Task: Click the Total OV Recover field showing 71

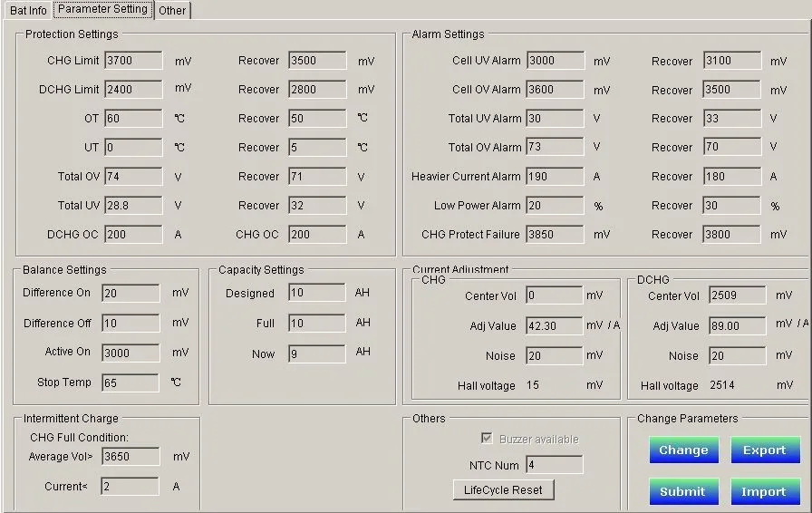Action: (317, 176)
